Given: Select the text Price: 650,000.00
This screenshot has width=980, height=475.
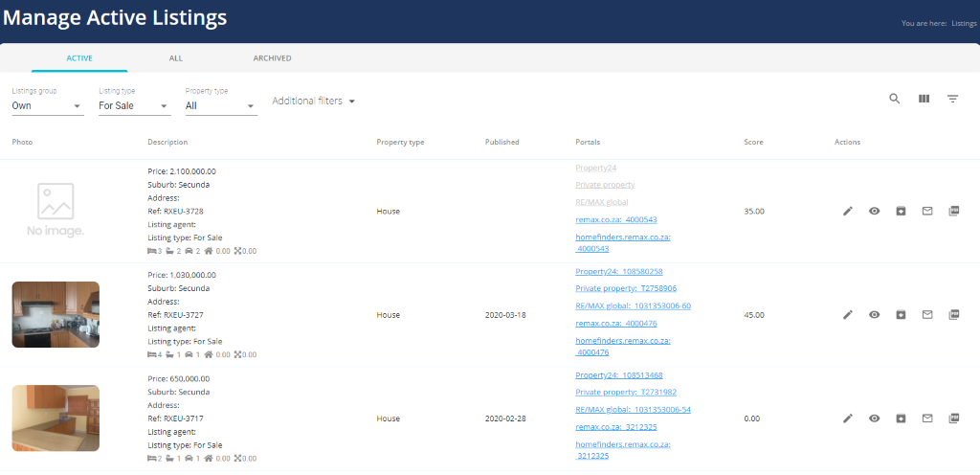Looking at the screenshot, I should (x=179, y=378).
